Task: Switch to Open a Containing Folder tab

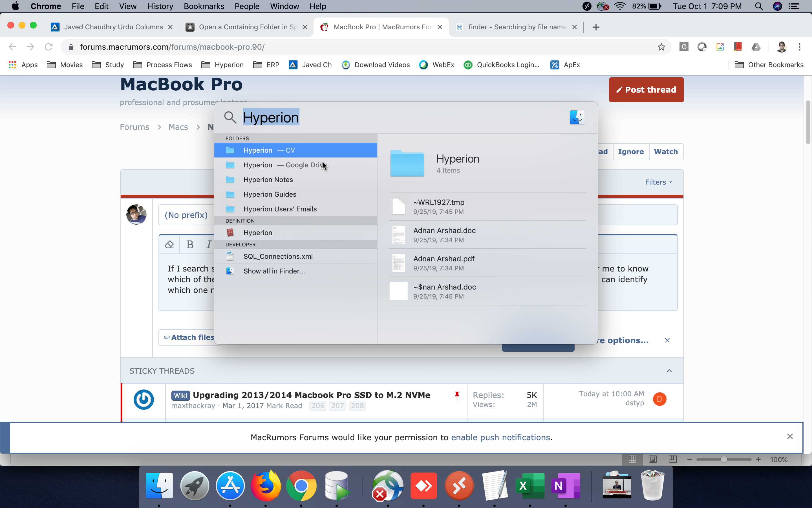Action: (x=247, y=27)
